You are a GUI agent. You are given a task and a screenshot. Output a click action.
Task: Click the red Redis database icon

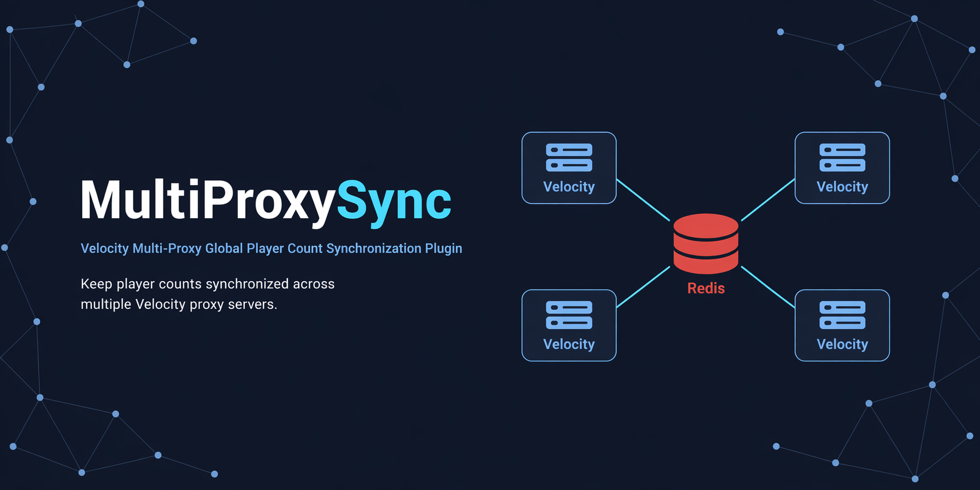point(705,243)
